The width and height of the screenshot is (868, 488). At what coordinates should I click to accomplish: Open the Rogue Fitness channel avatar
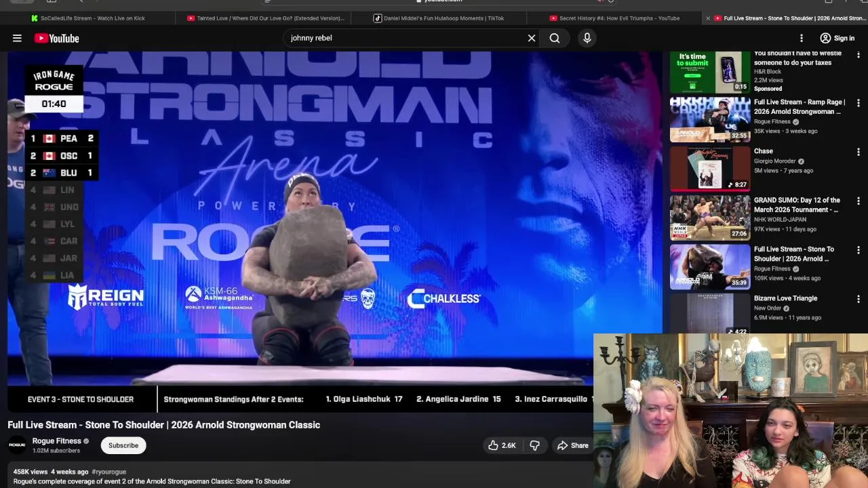coord(17,445)
